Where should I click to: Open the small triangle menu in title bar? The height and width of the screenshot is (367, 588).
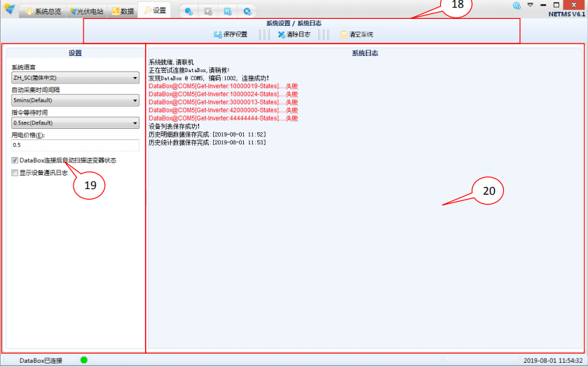click(x=531, y=5)
